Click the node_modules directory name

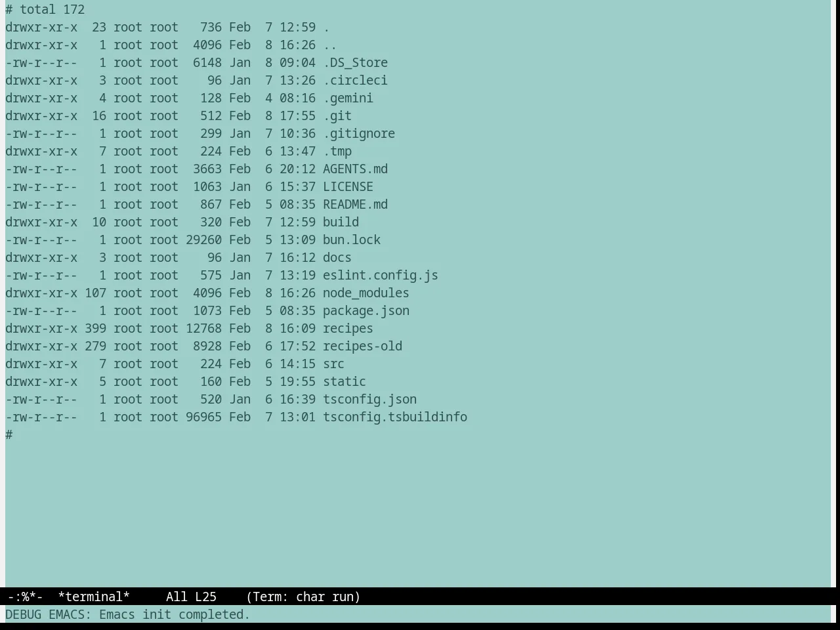366,293
